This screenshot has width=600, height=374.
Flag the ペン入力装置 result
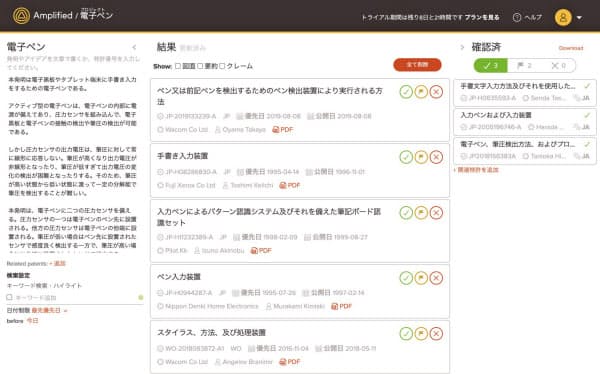tap(421, 278)
